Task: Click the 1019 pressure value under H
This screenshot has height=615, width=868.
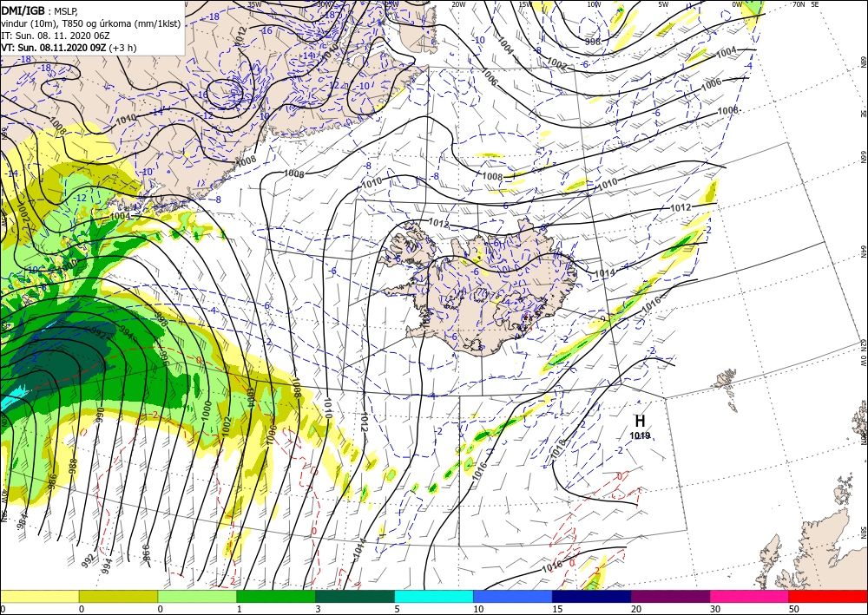Action: (640, 435)
